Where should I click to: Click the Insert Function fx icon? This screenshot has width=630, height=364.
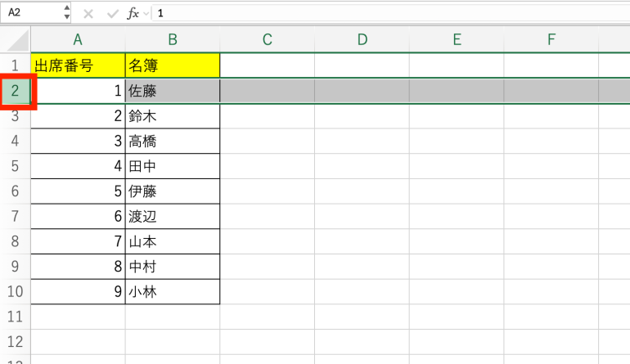(133, 13)
